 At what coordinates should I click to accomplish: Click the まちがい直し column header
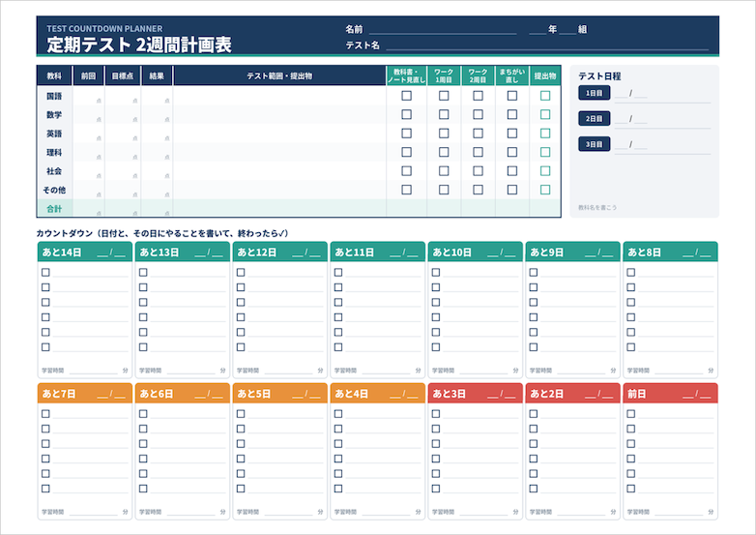[512, 75]
